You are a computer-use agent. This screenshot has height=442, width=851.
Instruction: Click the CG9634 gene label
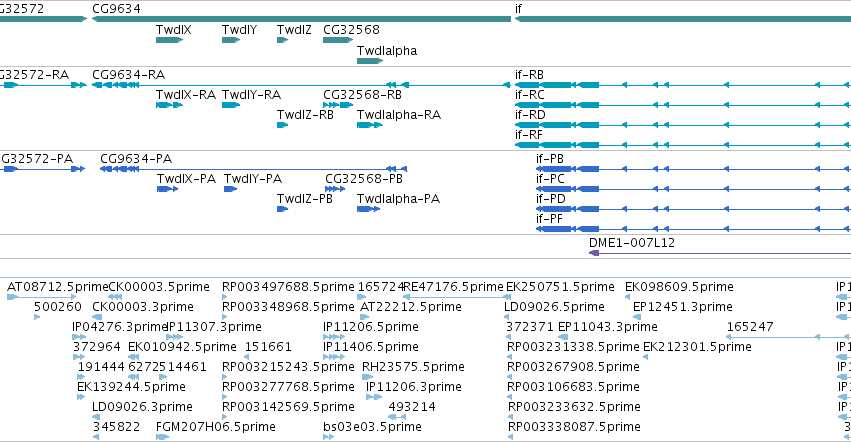116,9
